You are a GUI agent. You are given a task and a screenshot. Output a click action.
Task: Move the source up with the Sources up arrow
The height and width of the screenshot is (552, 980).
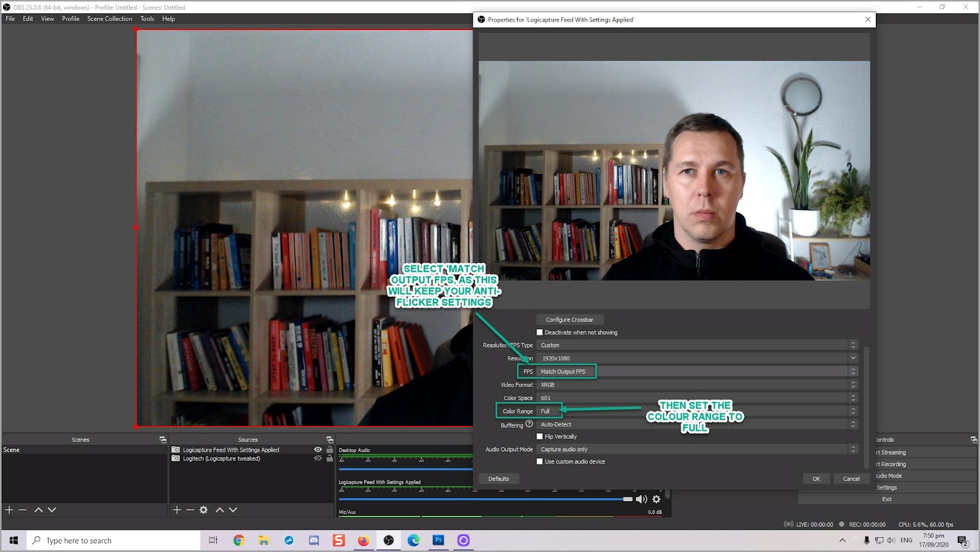(x=220, y=510)
